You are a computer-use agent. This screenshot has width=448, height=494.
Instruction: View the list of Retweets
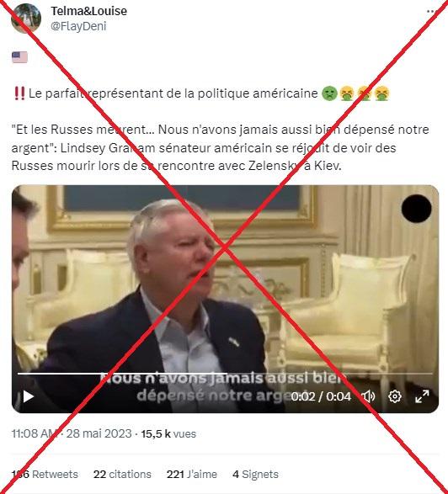pyautogui.click(x=45, y=474)
